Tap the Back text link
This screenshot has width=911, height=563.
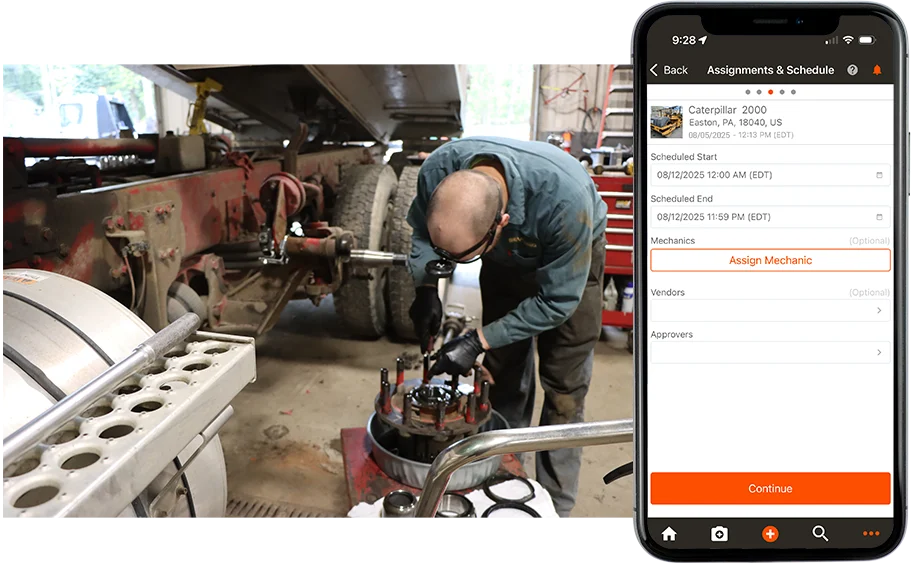pos(676,70)
